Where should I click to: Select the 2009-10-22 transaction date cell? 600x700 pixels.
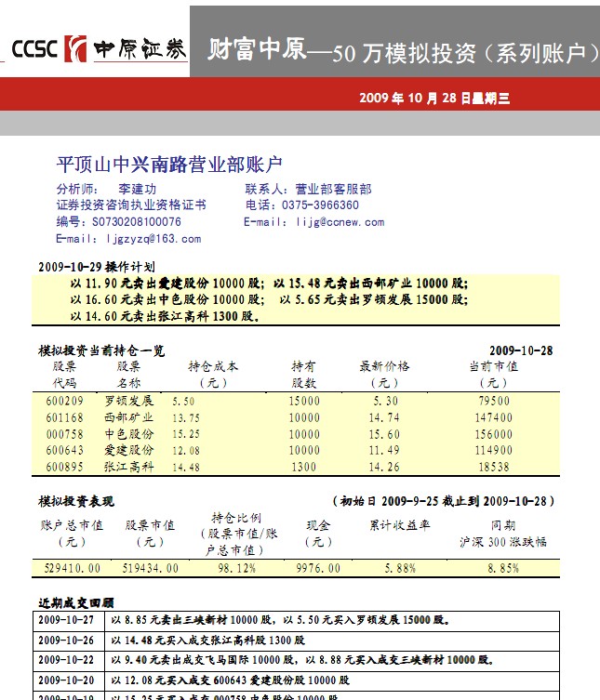click(x=66, y=660)
